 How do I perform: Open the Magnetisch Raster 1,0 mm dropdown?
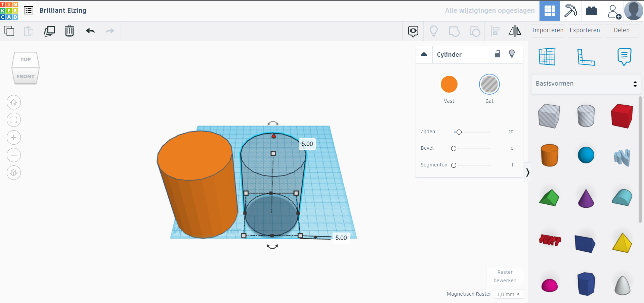click(x=509, y=294)
